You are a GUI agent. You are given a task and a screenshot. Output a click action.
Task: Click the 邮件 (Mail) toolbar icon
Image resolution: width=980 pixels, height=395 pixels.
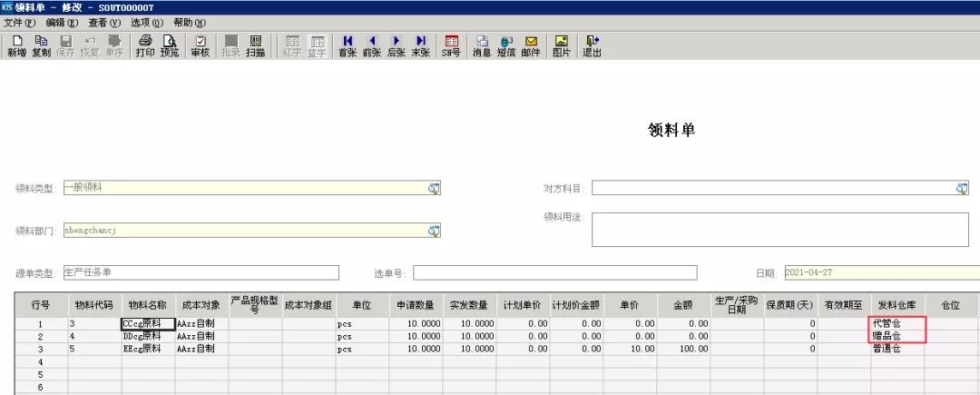tap(531, 45)
